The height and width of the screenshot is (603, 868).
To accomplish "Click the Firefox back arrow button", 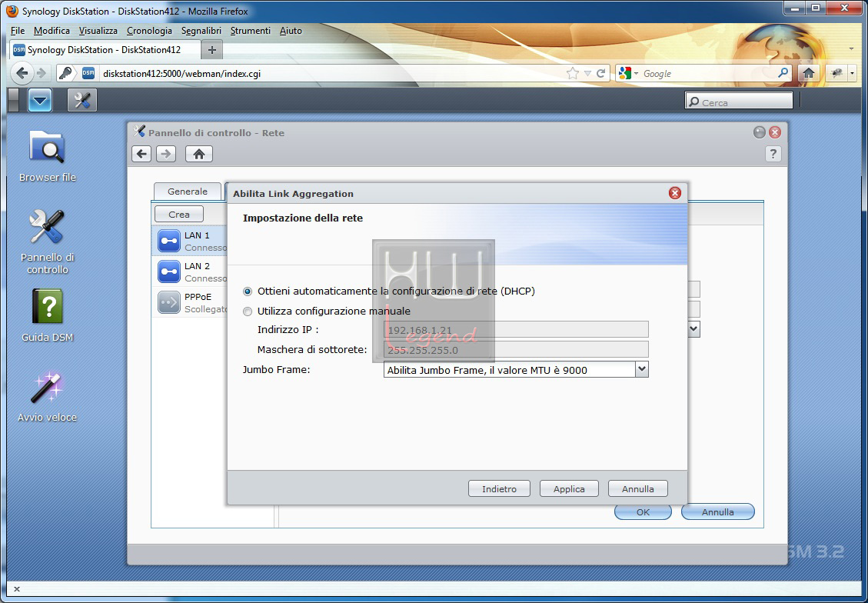I will 22,72.
